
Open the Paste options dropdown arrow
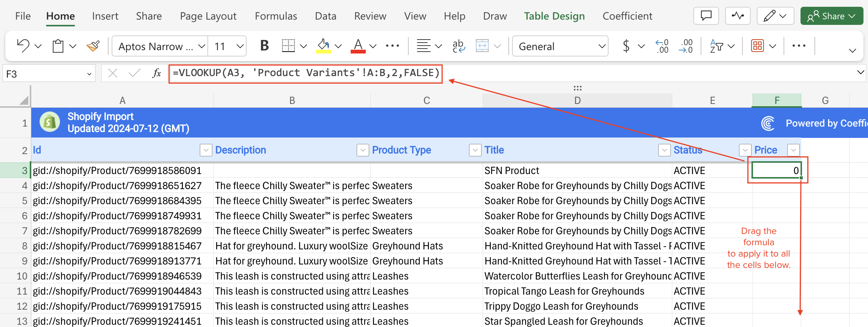pyautogui.click(x=73, y=46)
